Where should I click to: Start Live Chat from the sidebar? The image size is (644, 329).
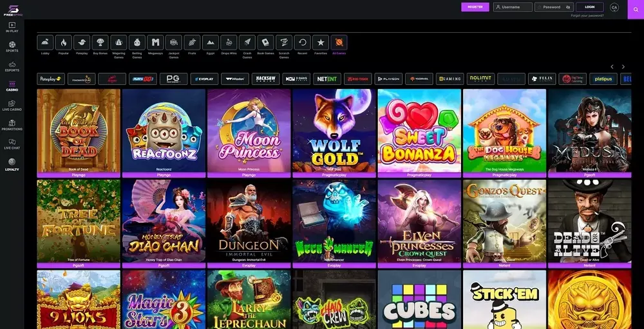pos(12,144)
